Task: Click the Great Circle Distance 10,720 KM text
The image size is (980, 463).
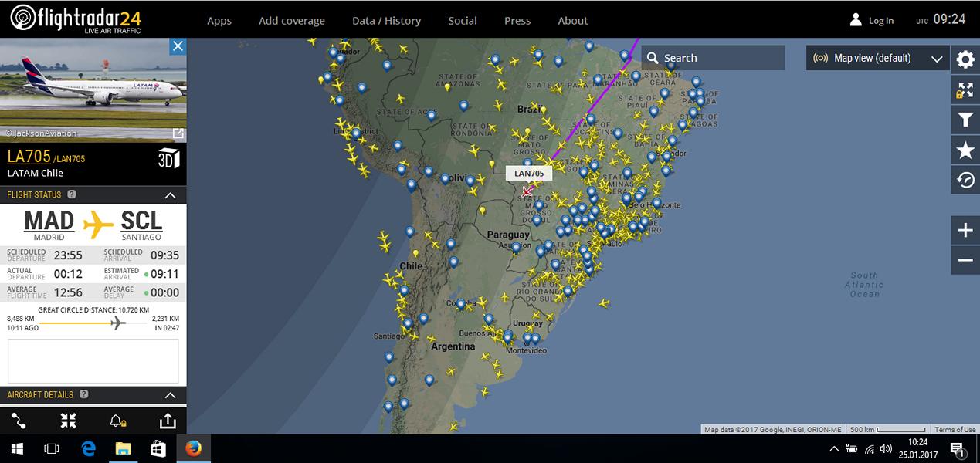Action: click(x=93, y=309)
